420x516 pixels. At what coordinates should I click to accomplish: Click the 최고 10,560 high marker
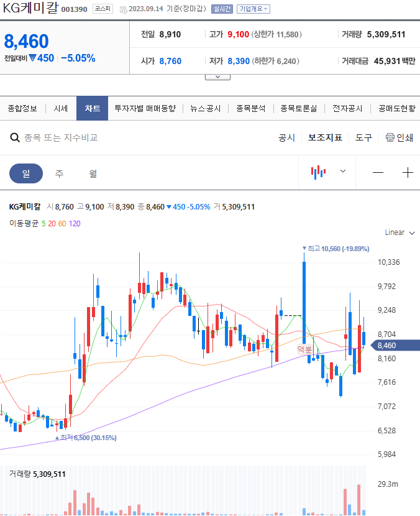pos(336,249)
